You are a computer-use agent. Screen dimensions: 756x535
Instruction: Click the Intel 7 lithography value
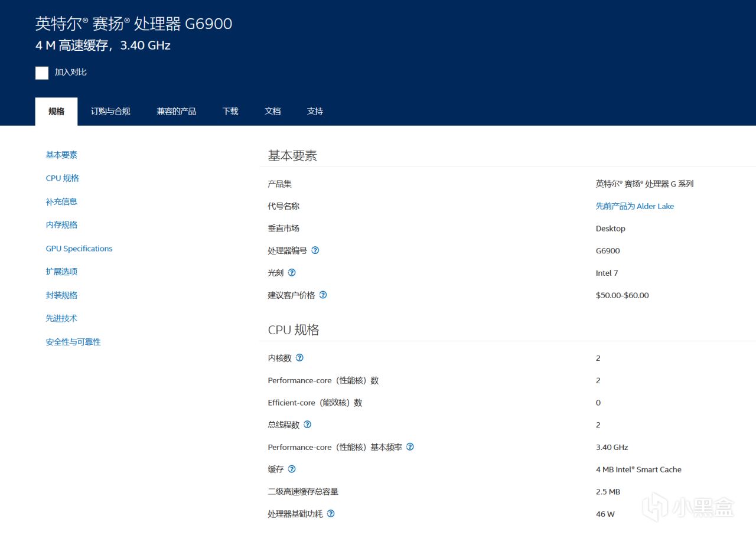pyautogui.click(x=607, y=273)
